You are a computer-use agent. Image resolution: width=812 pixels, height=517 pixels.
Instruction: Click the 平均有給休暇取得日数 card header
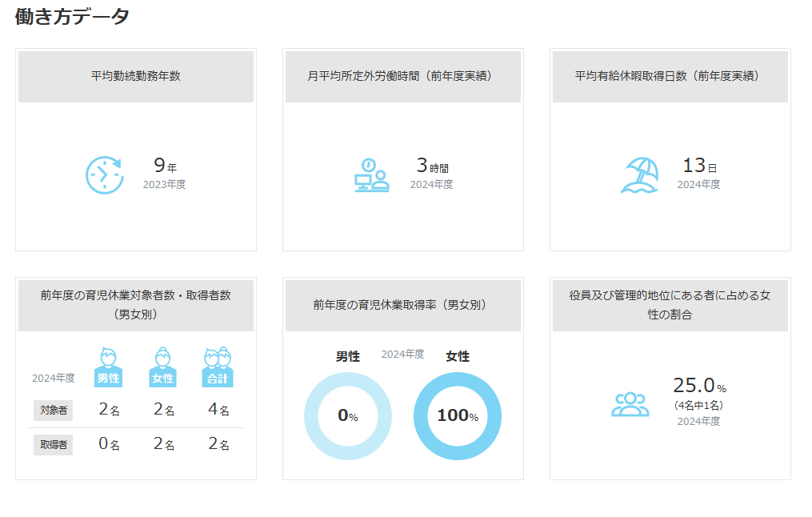pos(670,76)
